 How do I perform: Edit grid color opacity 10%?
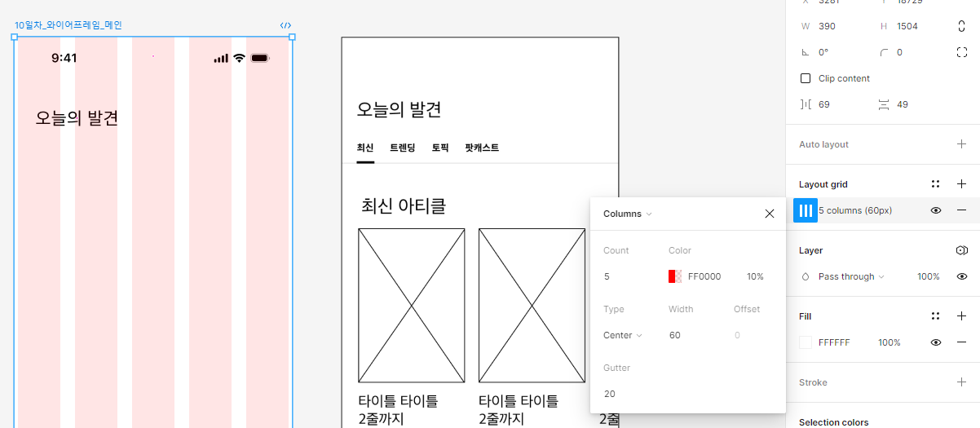pos(755,276)
